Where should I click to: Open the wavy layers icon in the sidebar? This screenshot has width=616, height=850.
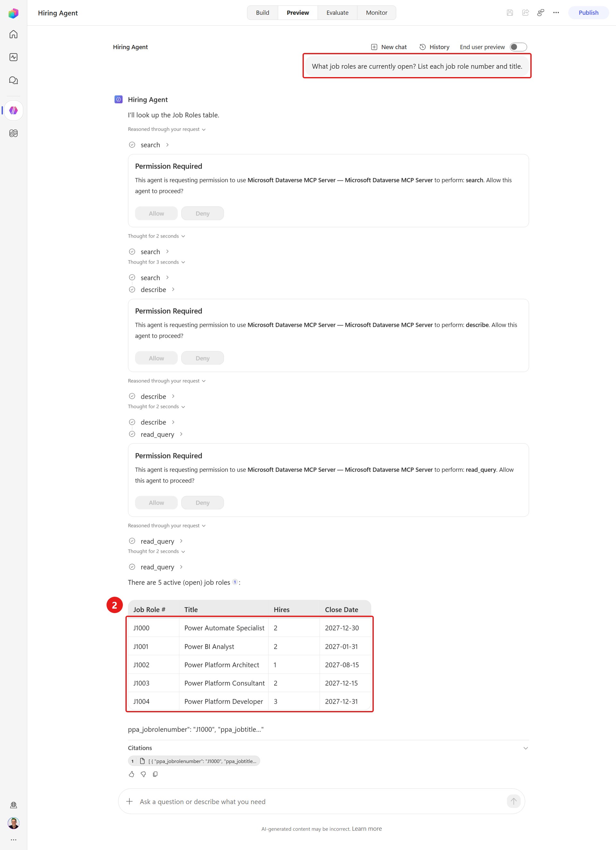[x=13, y=133]
